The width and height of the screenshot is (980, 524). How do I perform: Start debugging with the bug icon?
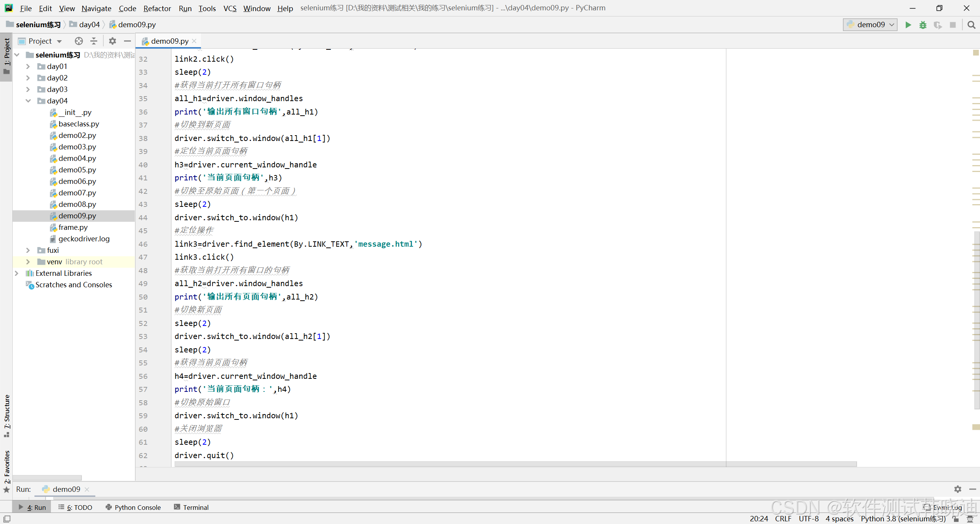click(x=923, y=25)
